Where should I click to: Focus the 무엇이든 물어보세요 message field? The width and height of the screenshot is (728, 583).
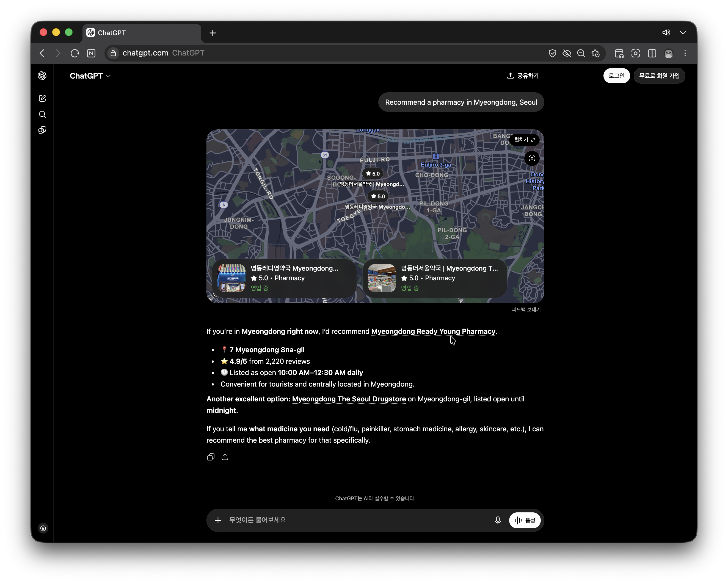[x=358, y=520]
